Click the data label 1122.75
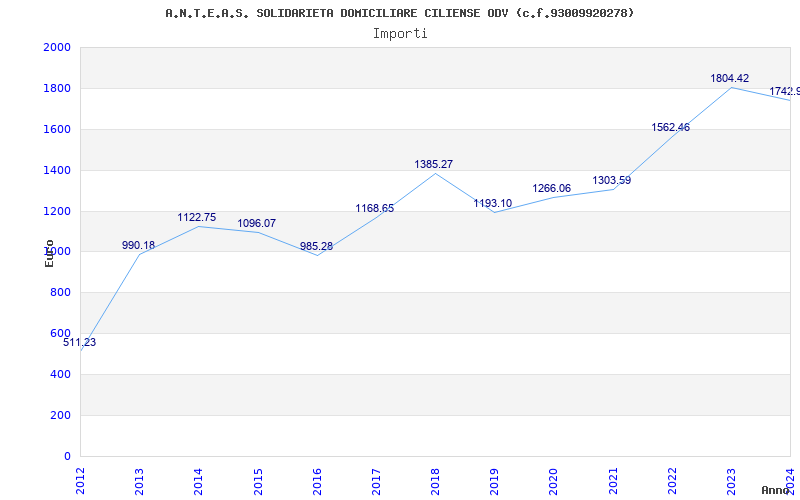Image resolution: width=800 pixels, height=500 pixels. point(196,217)
